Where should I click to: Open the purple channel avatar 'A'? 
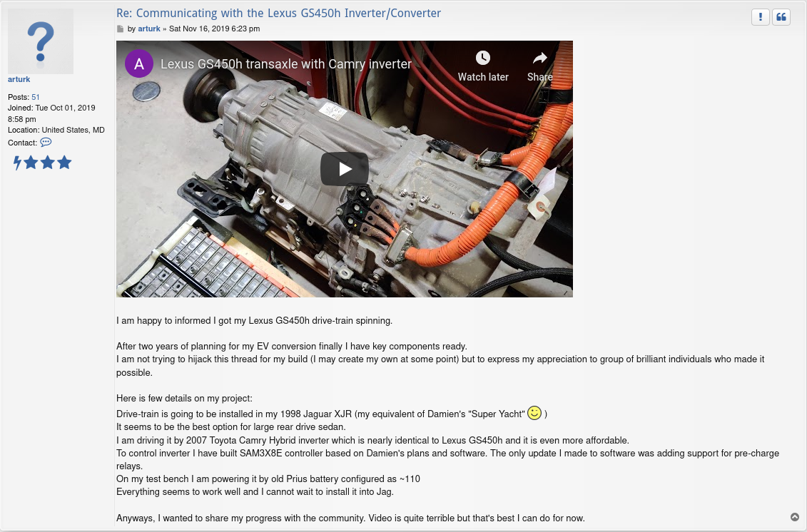139,63
